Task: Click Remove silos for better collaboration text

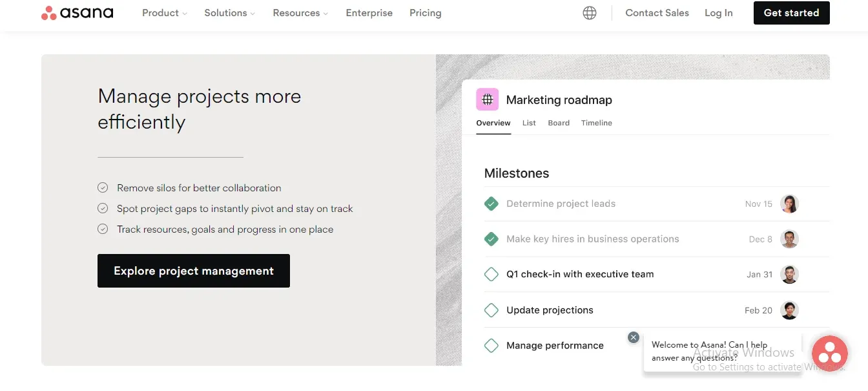Action: tap(199, 188)
